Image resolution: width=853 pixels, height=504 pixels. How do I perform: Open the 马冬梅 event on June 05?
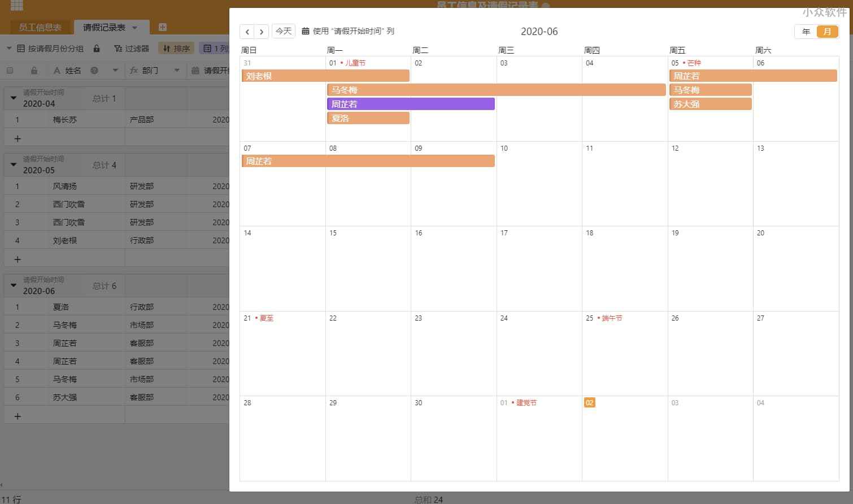coord(711,90)
